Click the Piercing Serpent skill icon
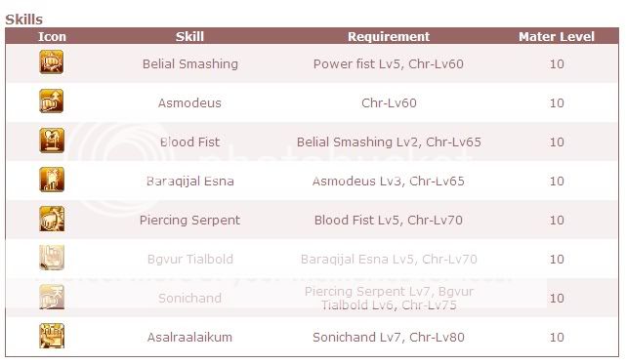This screenshot has width=626, height=364. click(52, 219)
